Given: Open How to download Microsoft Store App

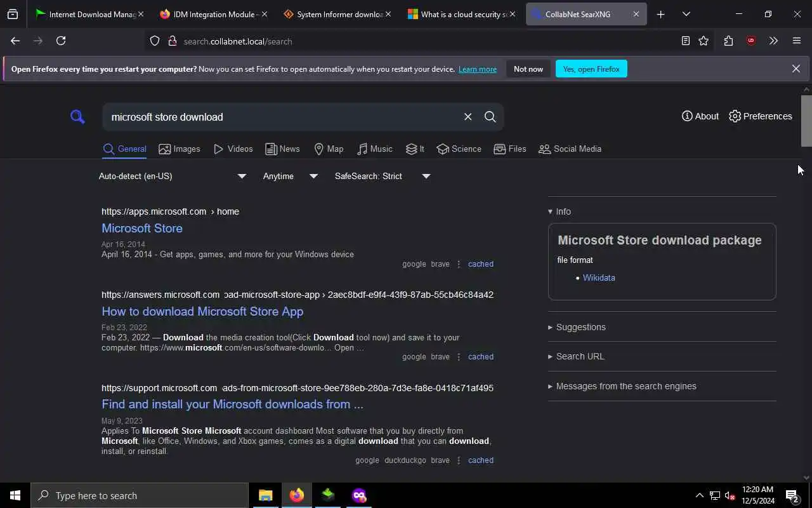Looking at the screenshot, I should tap(202, 311).
